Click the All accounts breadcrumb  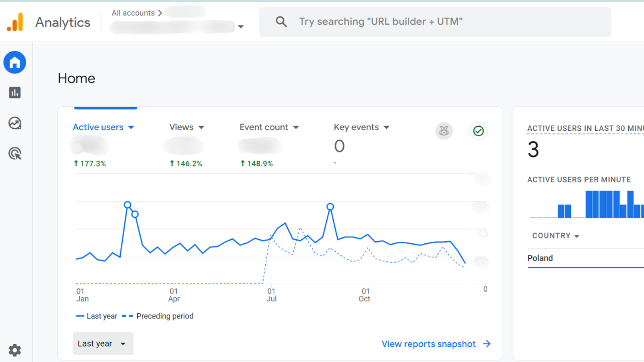pyautogui.click(x=133, y=12)
